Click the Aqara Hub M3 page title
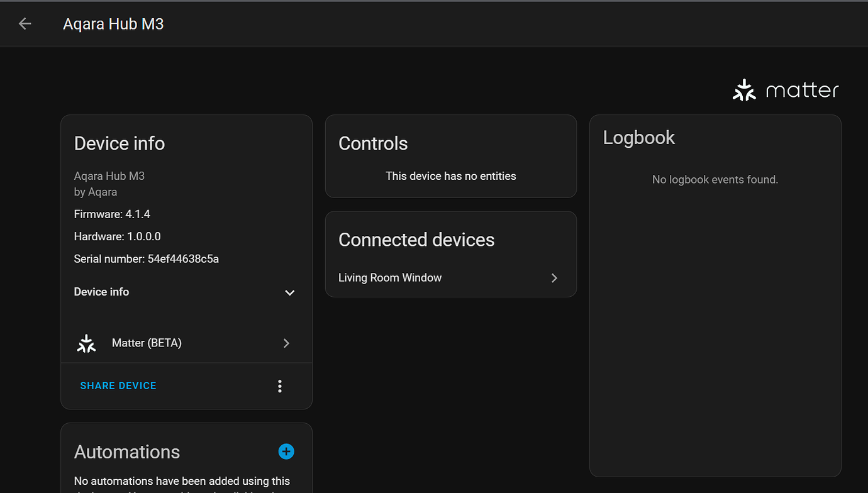 [x=113, y=23]
